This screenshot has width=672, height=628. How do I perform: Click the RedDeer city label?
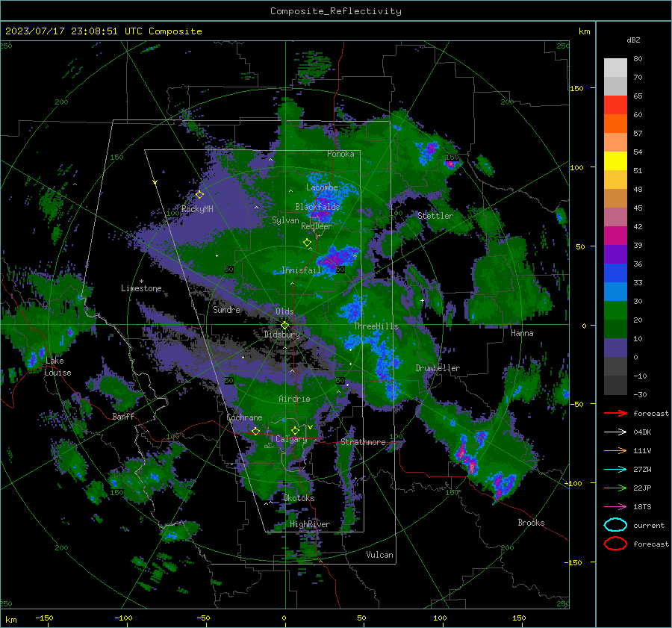317,226
